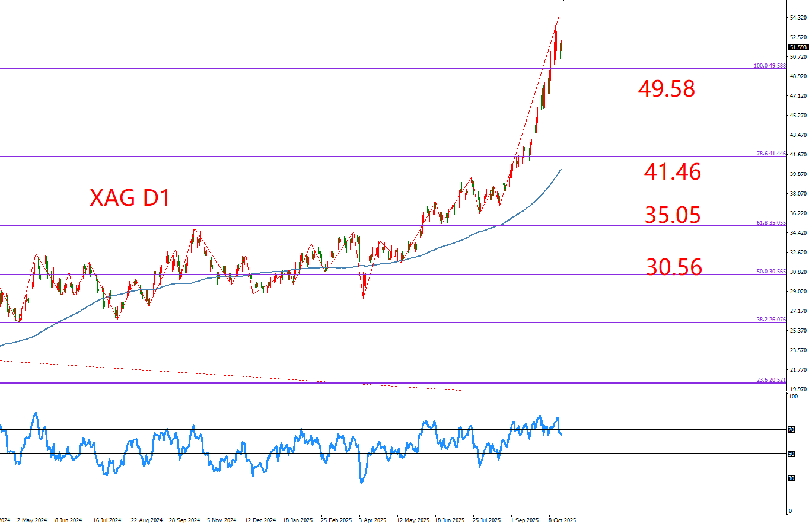Click the RSI 50 level marker
The image size is (812, 527).
coord(791,454)
